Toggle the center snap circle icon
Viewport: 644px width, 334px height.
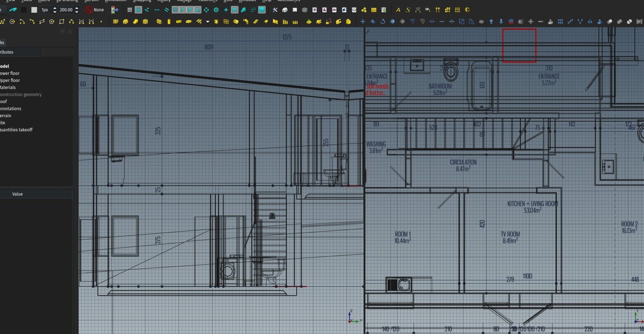point(216,10)
